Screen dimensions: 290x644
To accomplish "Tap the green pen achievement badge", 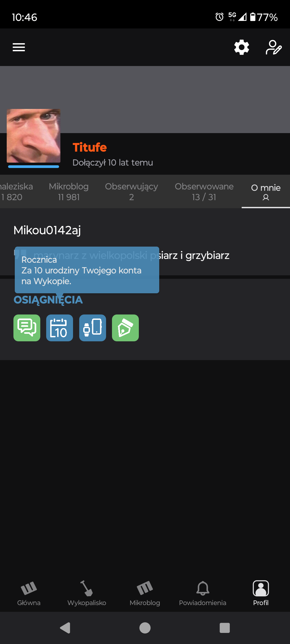I will click(125, 328).
